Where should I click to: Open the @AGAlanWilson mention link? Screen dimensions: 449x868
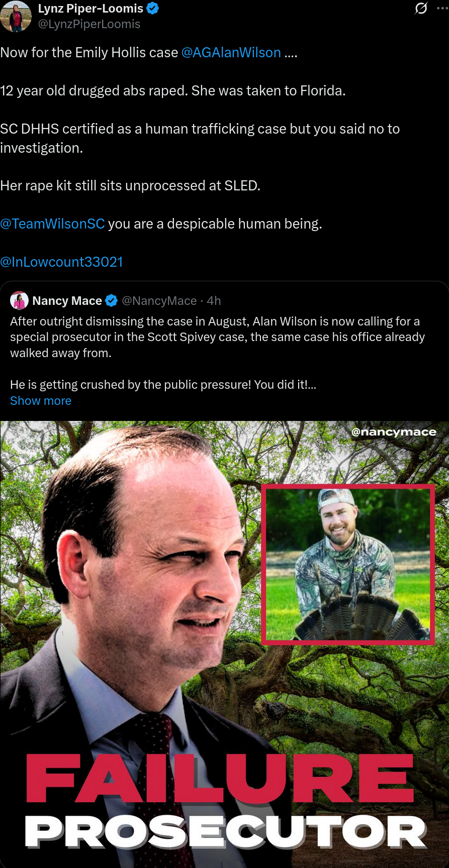[x=231, y=53]
